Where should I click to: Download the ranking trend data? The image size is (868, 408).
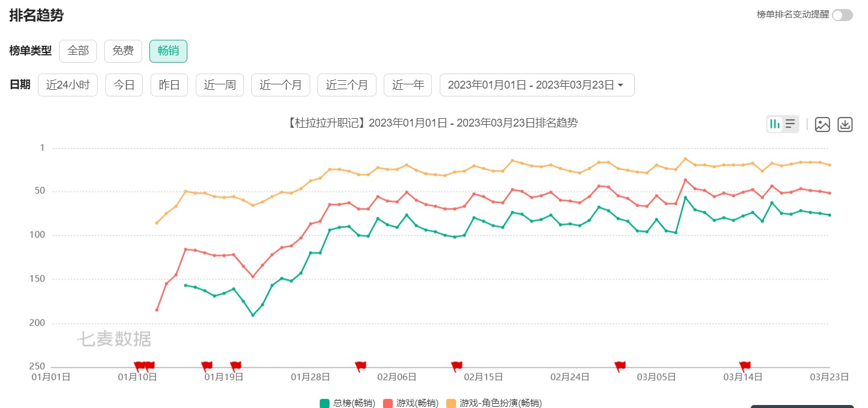click(x=845, y=124)
